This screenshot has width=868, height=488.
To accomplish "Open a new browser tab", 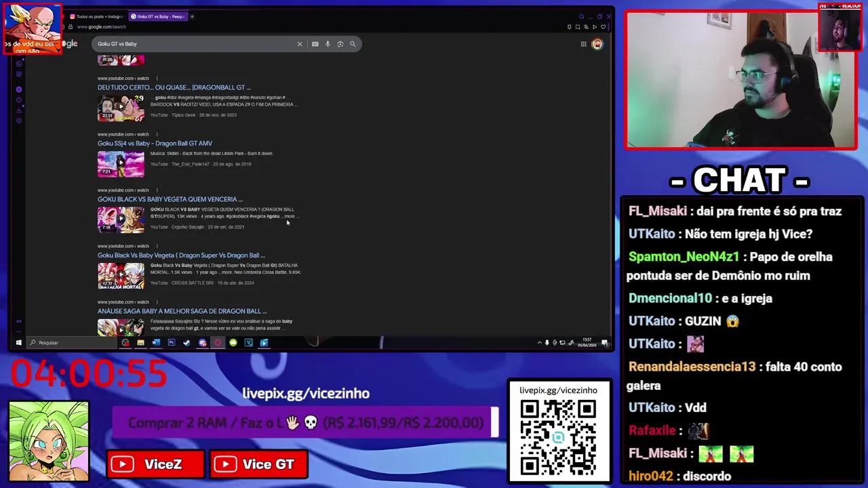I will [192, 16].
